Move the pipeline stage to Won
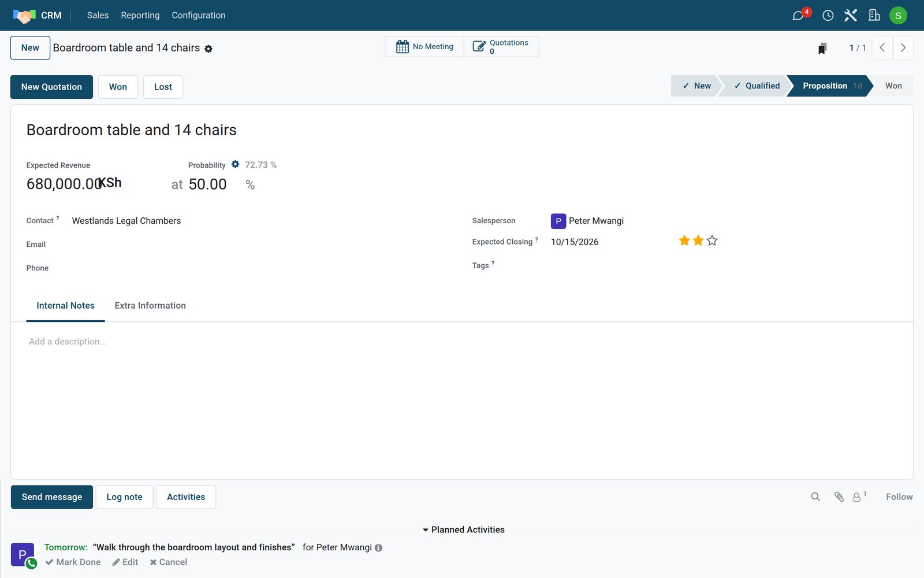Screen dimensions: 924x578 tap(893, 86)
